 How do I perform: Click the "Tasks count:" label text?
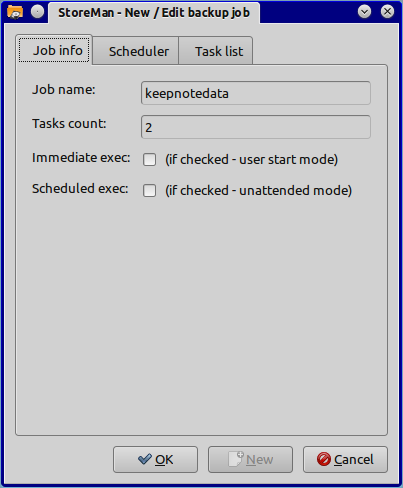[x=69, y=124]
